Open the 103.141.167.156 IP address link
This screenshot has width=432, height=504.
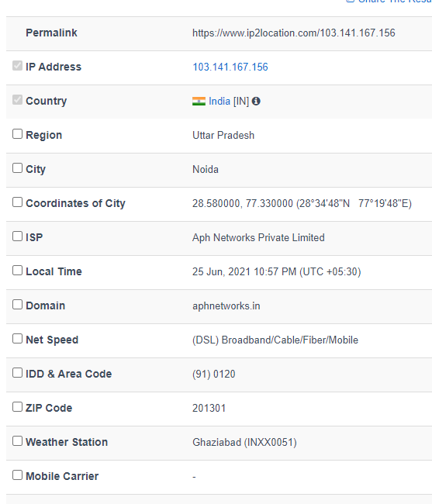[230, 67]
